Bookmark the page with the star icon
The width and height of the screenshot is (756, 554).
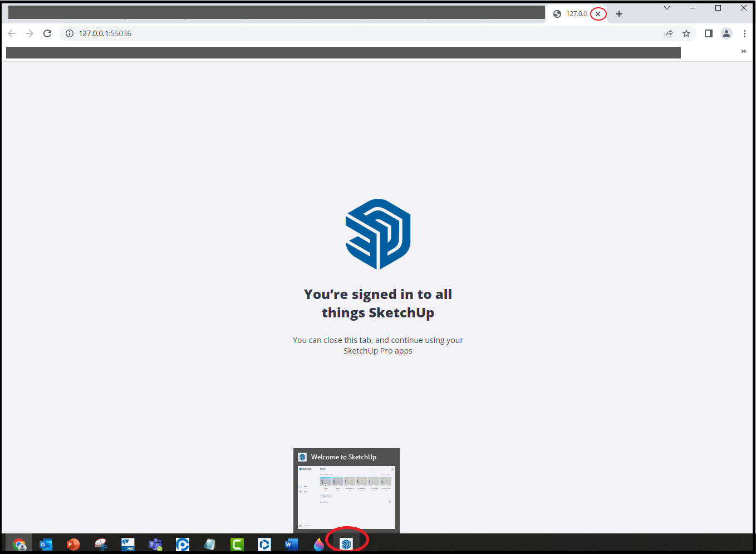pos(686,33)
